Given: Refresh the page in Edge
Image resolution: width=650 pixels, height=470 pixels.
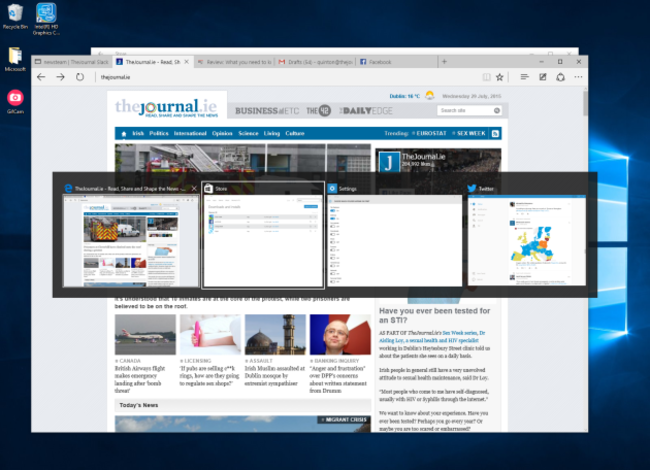Looking at the screenshot, I should coord(80,77).
